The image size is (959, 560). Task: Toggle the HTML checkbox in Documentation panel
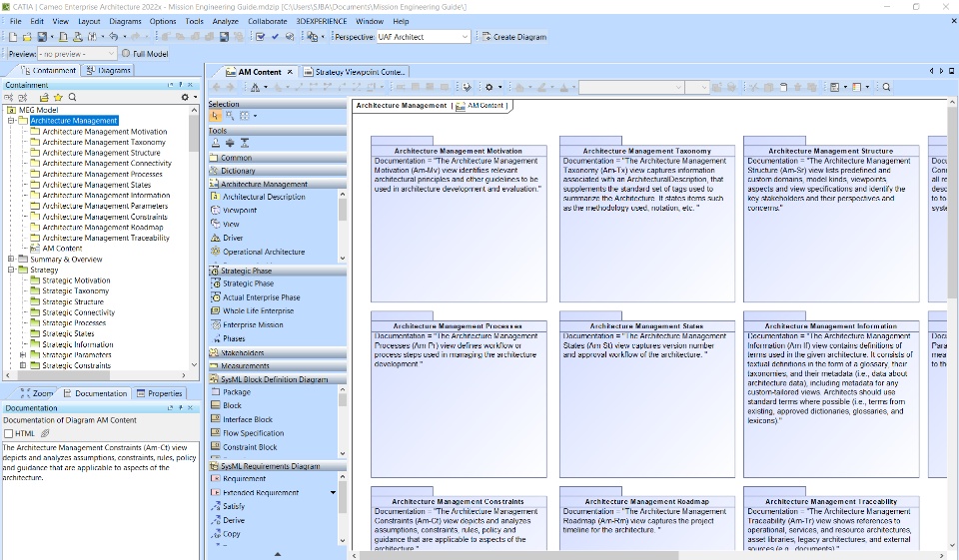(9, 433)
